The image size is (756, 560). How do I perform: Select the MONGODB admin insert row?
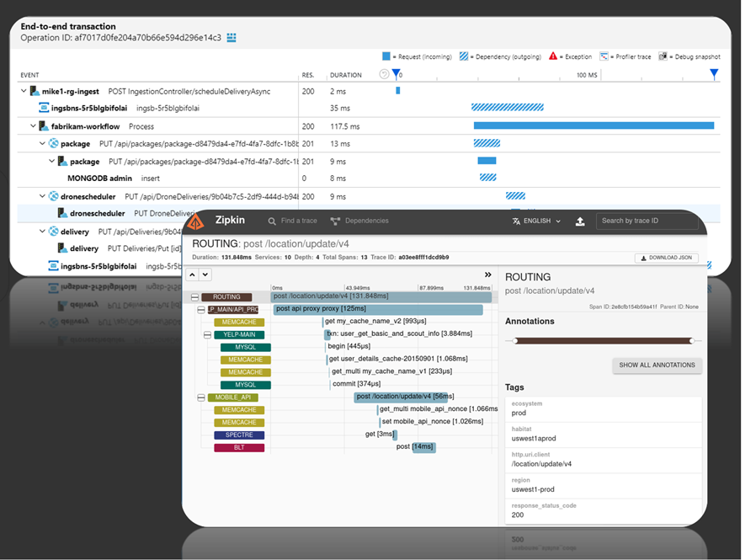369,179
